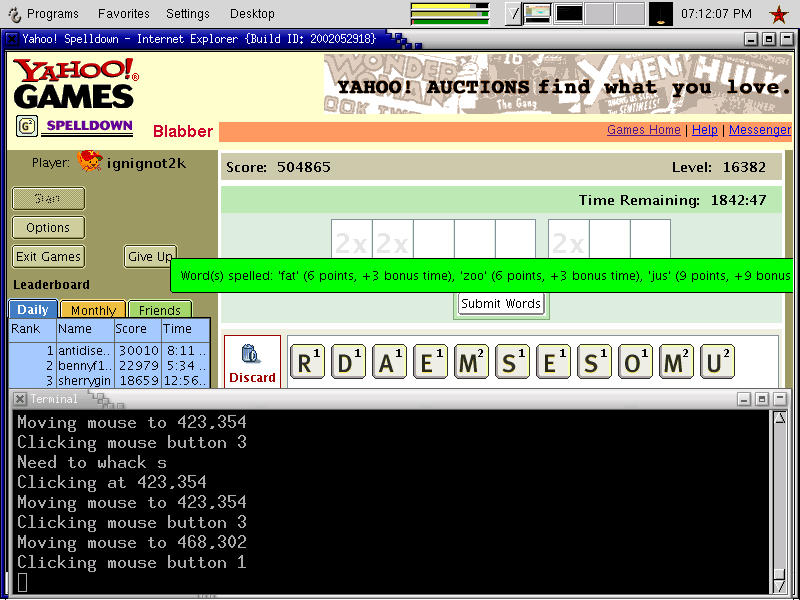Select the A letter tile
Image resolution: width=800 pixels, height=600 pixels.
pos(389,362)
